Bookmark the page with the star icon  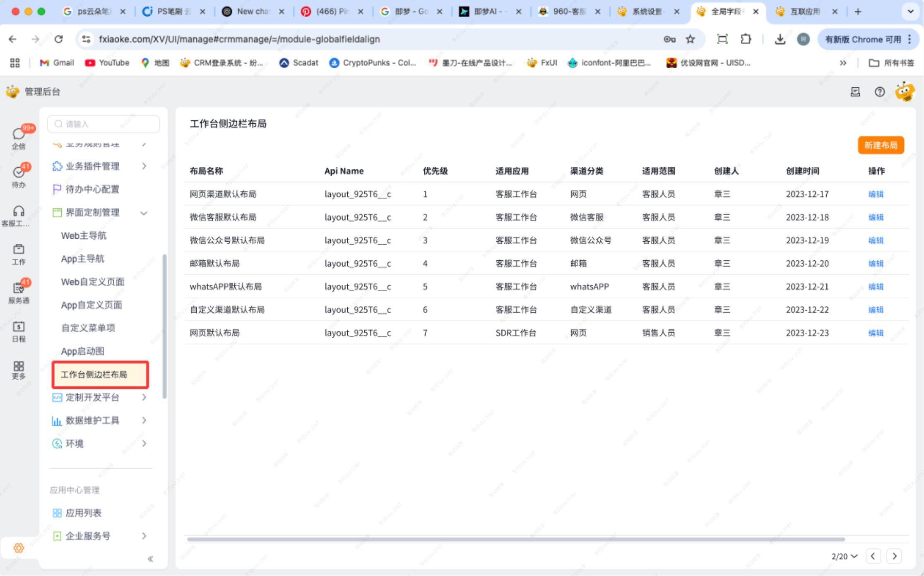(x=690, y=39)
